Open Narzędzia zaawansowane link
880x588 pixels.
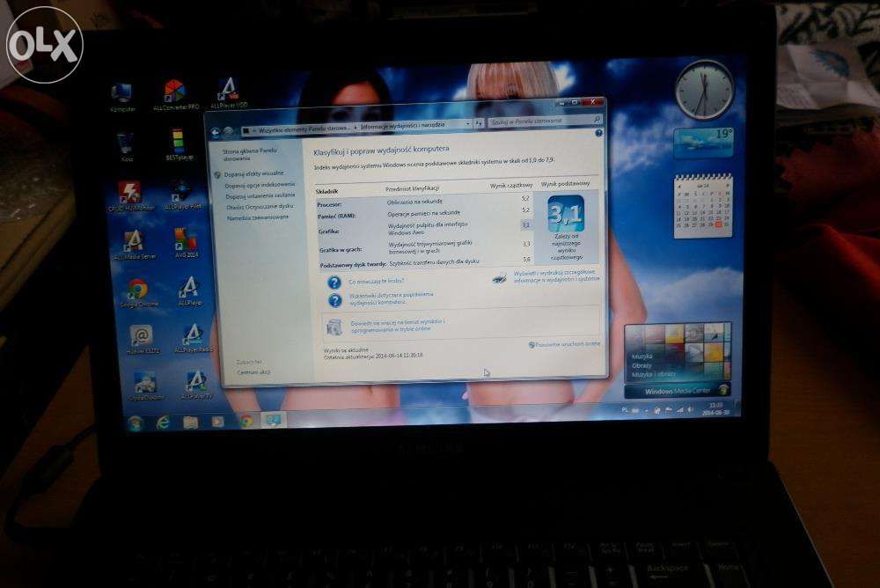(258, 217)
